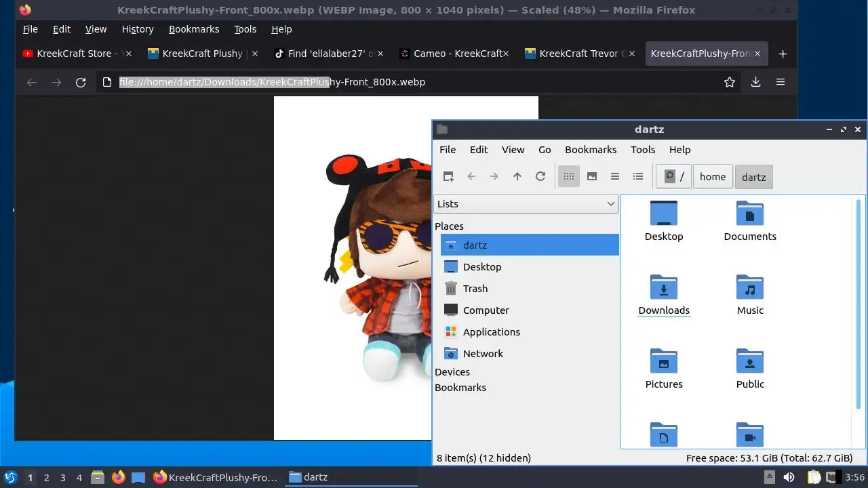This screenshot has width=868, height=488.
Task: Open new tab icon in file manager toolbar
Action: click(448, 176)
